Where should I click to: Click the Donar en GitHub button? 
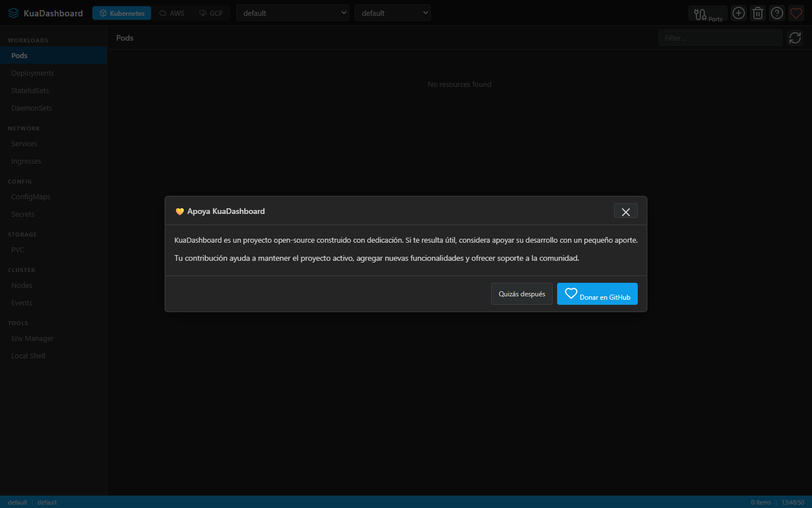tap(597, 294)
